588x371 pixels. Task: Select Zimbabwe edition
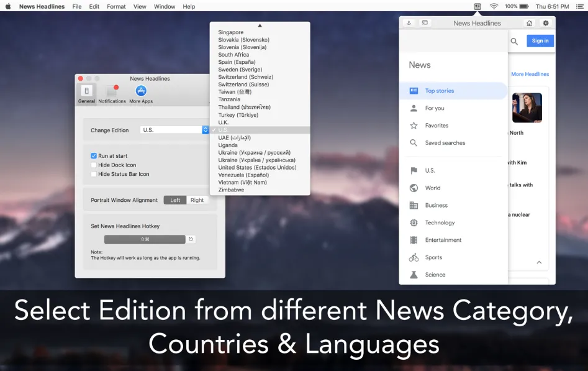(x=260, y=190)
